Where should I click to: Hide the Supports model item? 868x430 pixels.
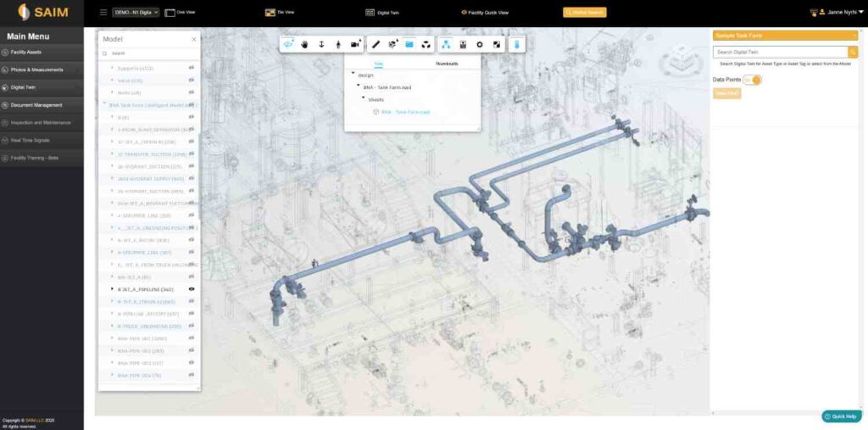(192, 67)
